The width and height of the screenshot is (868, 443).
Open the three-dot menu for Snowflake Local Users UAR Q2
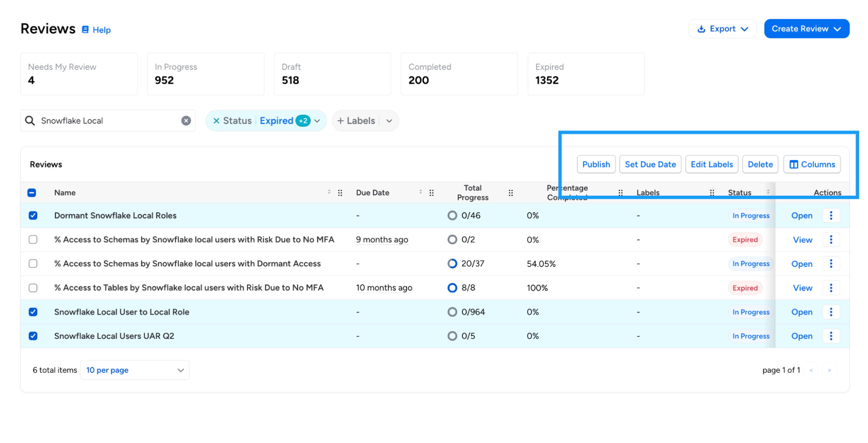pyautogui.click(x=831, y=336)
